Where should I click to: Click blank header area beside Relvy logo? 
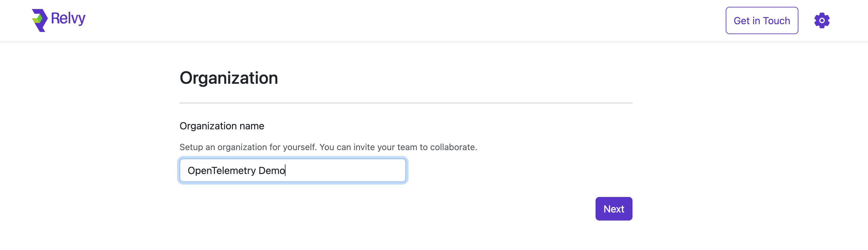[x=404, y=20]
